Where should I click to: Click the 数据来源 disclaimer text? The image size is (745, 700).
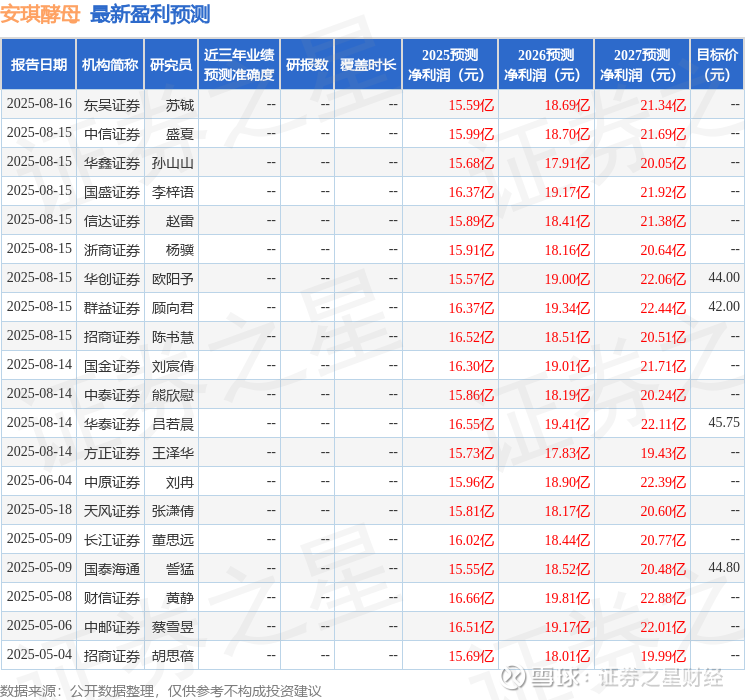161,691
